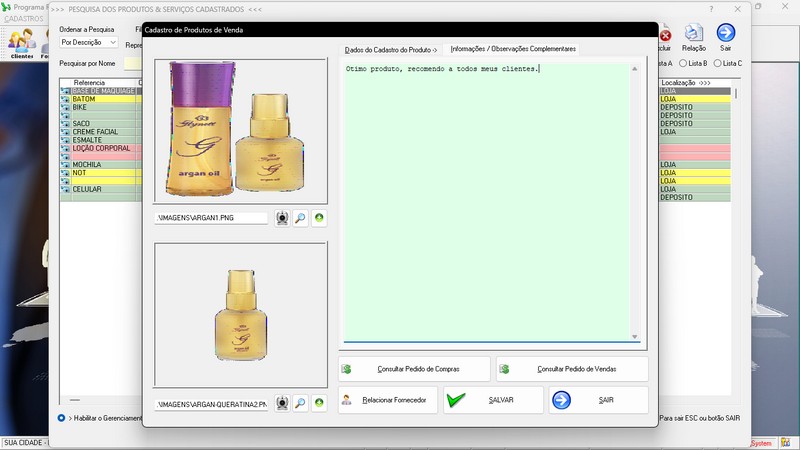Toggle the Habilitar o Gerenciamento radio option
Screen dimensions: 800x450
pyautogui.click(x=61, y=418)
